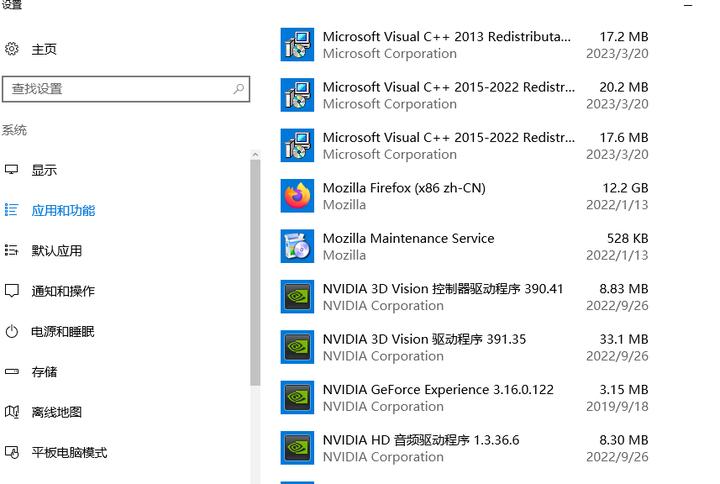Click the notifications speech bubble icon
The image size is (720, 484).
(11, 291)
